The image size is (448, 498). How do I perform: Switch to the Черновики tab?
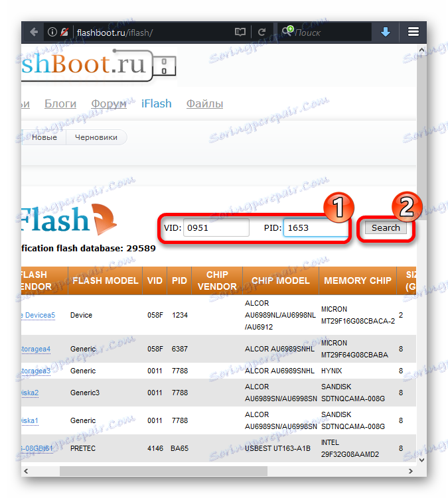click(96, 137)
